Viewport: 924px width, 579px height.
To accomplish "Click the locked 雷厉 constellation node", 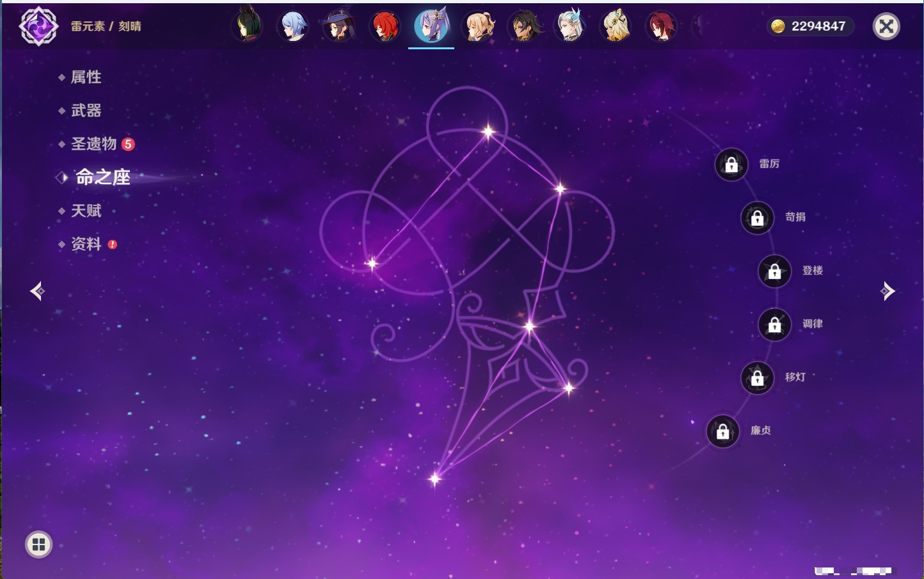I will pos(731,165).
